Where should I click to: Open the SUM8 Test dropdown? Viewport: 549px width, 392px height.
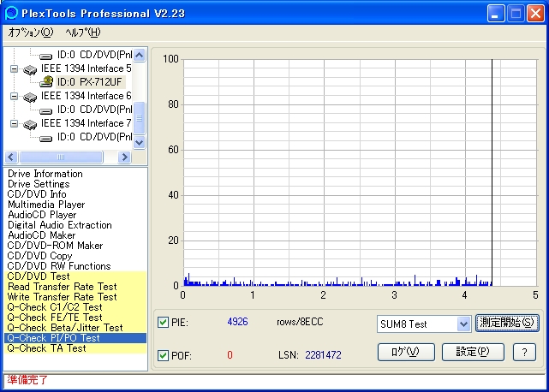463,324
